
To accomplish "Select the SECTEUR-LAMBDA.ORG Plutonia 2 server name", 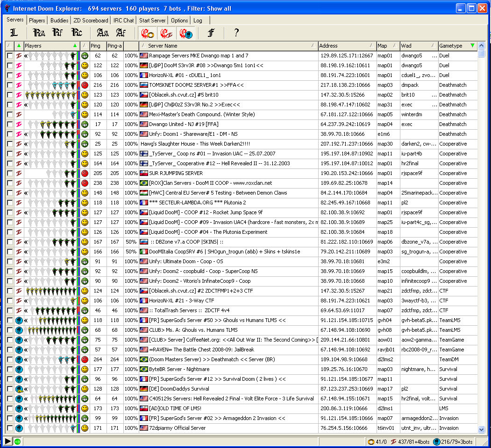I will (197, 203).
